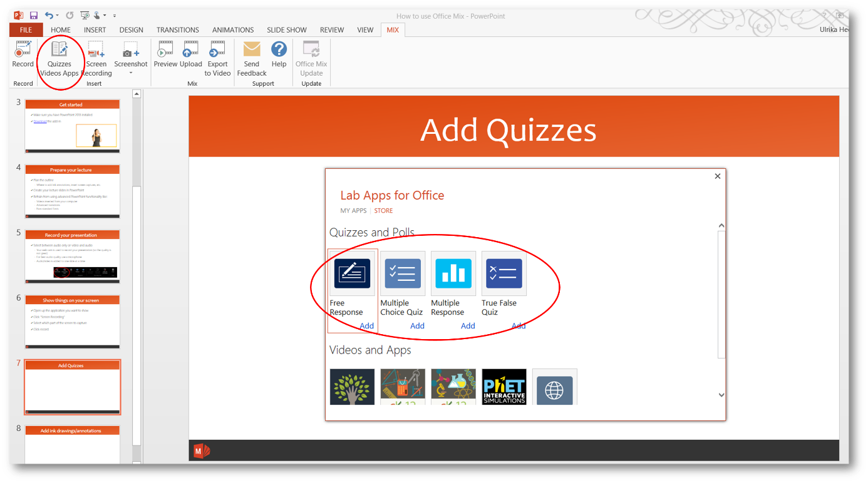Select slide 5 Record your presentation thumbnail
The width and height of the screenshot is (868, 483).
coord(72,257)
